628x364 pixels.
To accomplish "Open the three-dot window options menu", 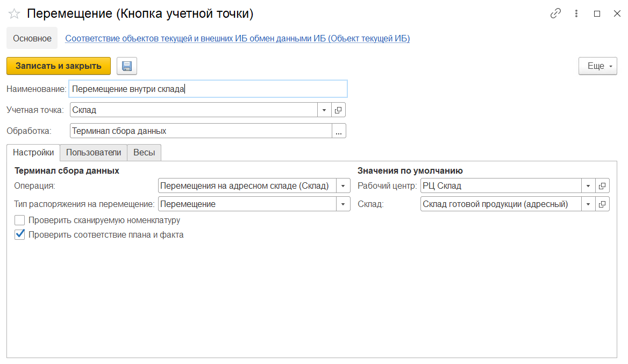I will pyautogui.click(x=576, y=14).
